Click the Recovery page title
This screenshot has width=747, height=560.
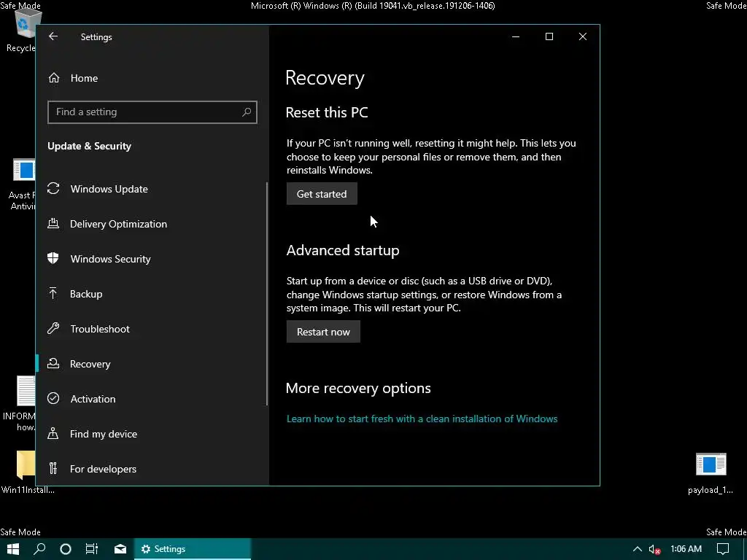(325, 78)
